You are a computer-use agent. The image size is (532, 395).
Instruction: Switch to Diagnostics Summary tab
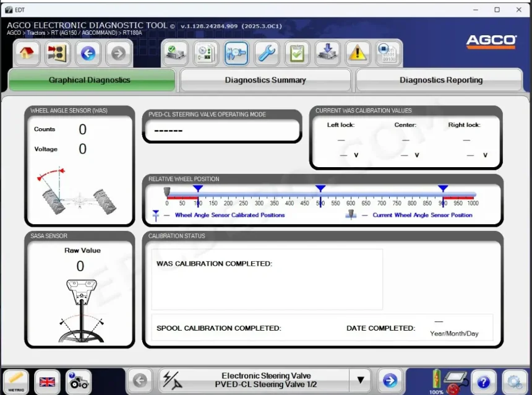click(x=265, y=80)
